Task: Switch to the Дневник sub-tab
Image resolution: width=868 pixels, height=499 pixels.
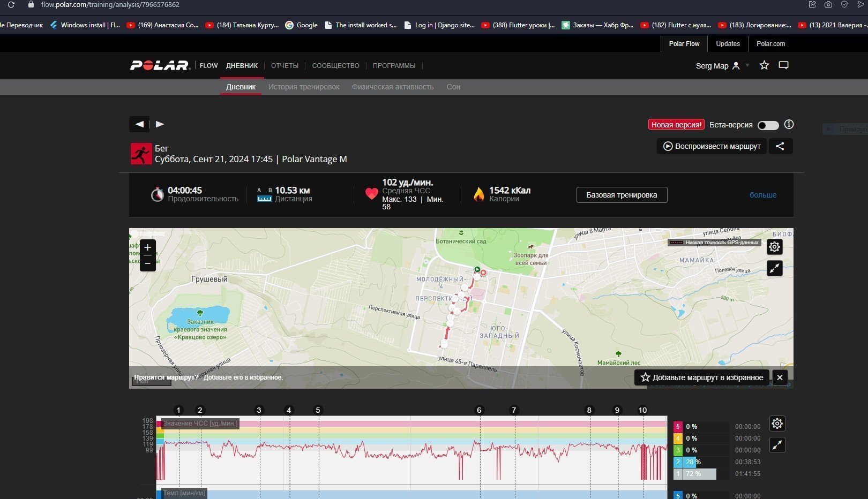Action: 241,87
